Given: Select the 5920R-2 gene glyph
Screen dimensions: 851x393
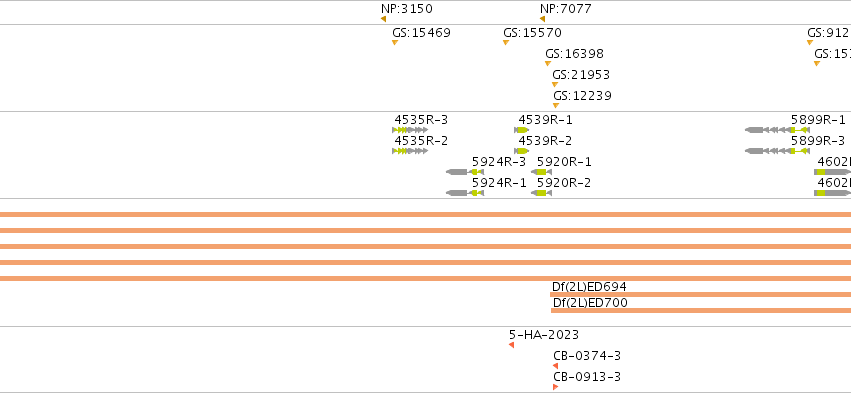Looking at the screenshot, I should point(541,193).
